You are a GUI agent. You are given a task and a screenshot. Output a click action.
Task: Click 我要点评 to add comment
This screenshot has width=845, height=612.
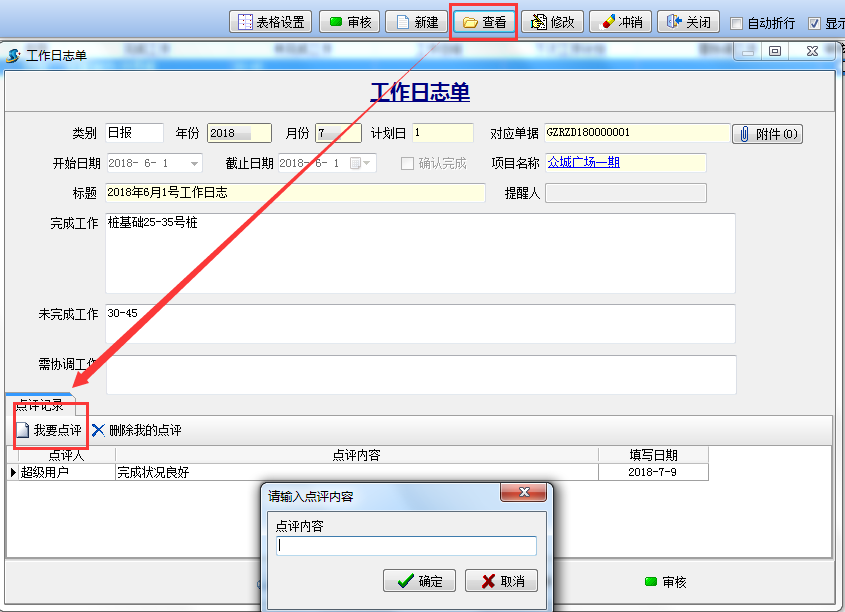click(x=48, y=431)
